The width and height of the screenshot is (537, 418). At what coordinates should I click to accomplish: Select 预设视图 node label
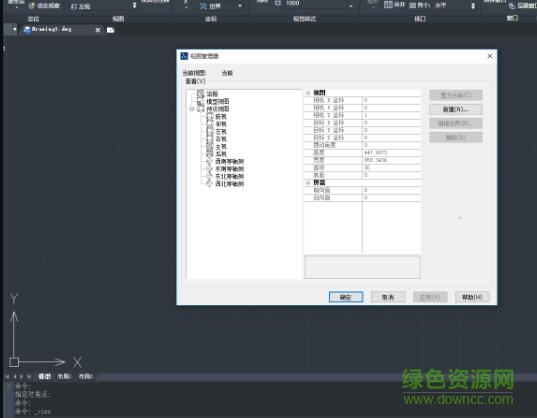pyautogui.click(x=217, y=109)
